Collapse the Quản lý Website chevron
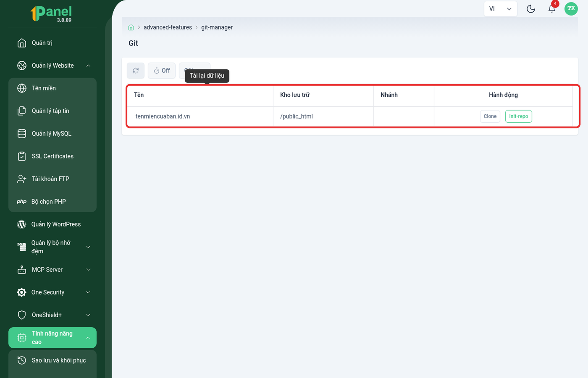The height and width of the screenshot is (378, 588). tap(88, 66)
